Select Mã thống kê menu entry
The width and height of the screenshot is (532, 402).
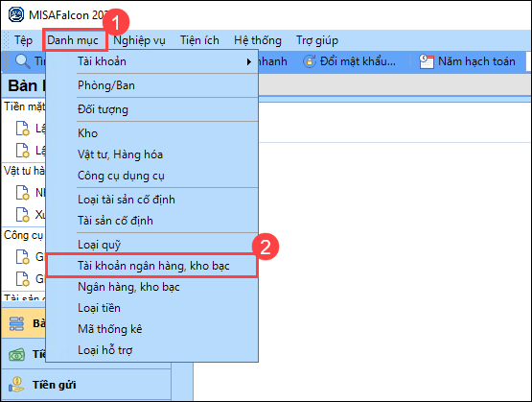110,329
